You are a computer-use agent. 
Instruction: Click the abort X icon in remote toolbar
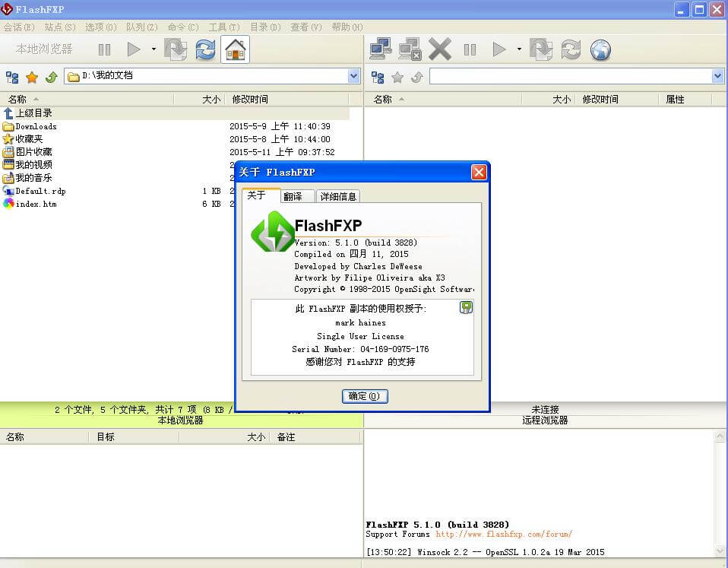440,49
